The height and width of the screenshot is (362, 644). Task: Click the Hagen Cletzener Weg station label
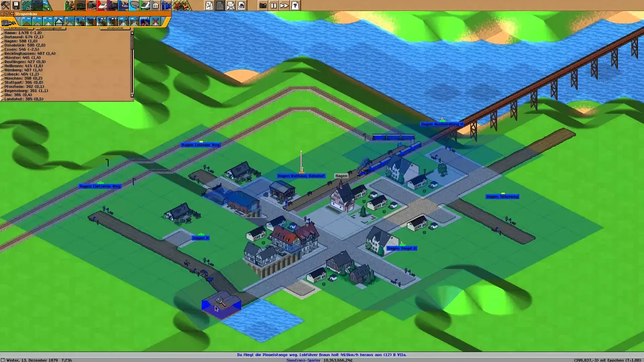pyautogui.click(x=100, y=186)
